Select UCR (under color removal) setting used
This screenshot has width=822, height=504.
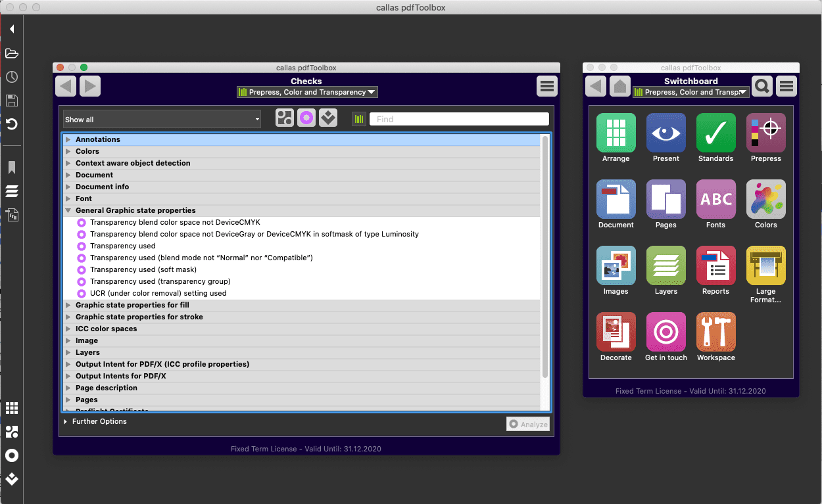click(158, 293)
